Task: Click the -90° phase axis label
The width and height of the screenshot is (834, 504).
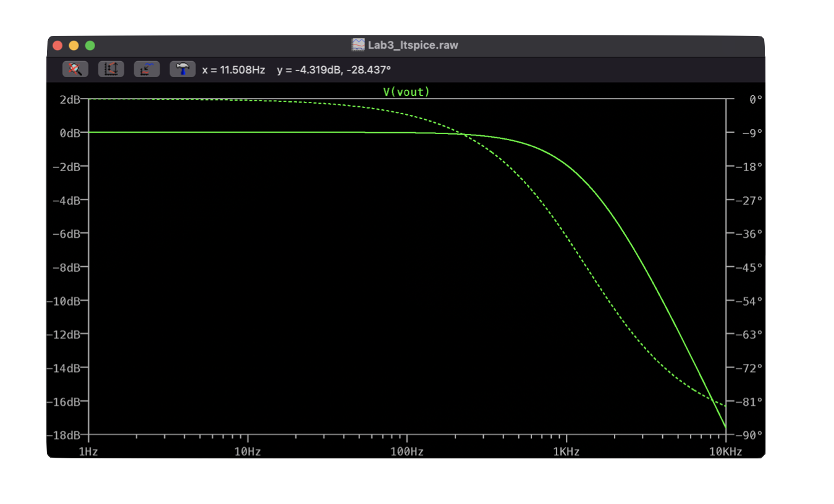Action: tap(749, 435)
